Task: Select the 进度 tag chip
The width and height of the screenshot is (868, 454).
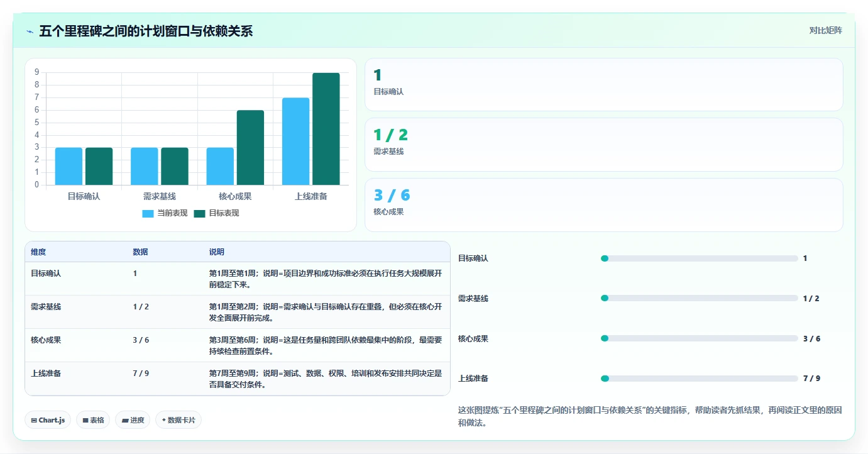Action: [133, 420]
